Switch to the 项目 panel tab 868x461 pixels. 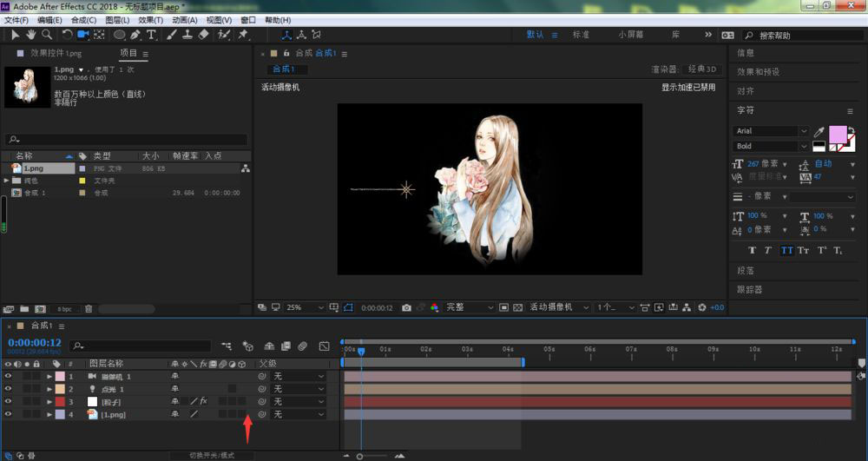click(x=128, y=53)
